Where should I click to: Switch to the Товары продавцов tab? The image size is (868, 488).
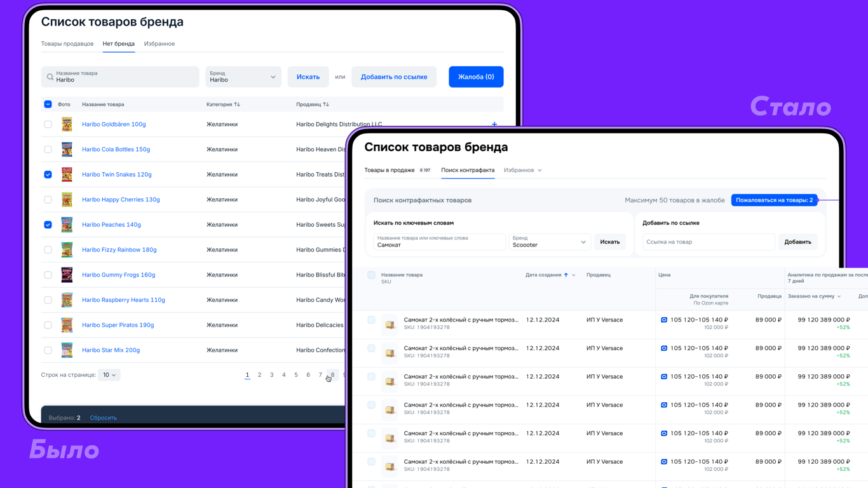coord(67,44)
